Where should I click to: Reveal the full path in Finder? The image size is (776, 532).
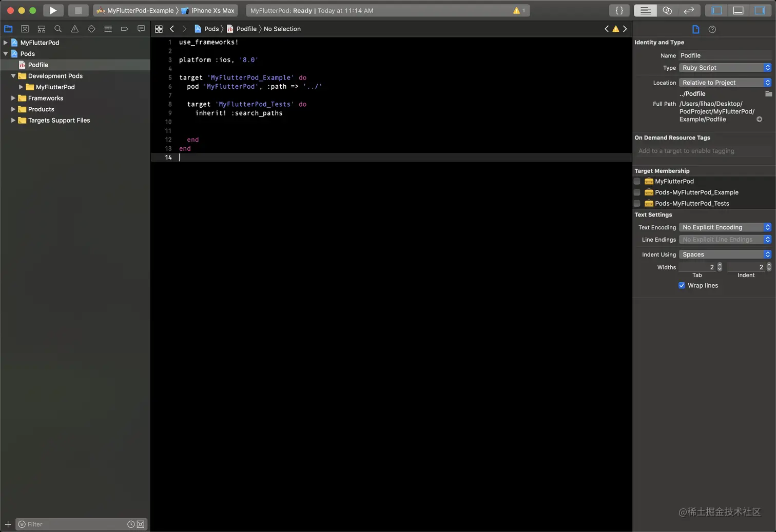[x=759, y=119]
